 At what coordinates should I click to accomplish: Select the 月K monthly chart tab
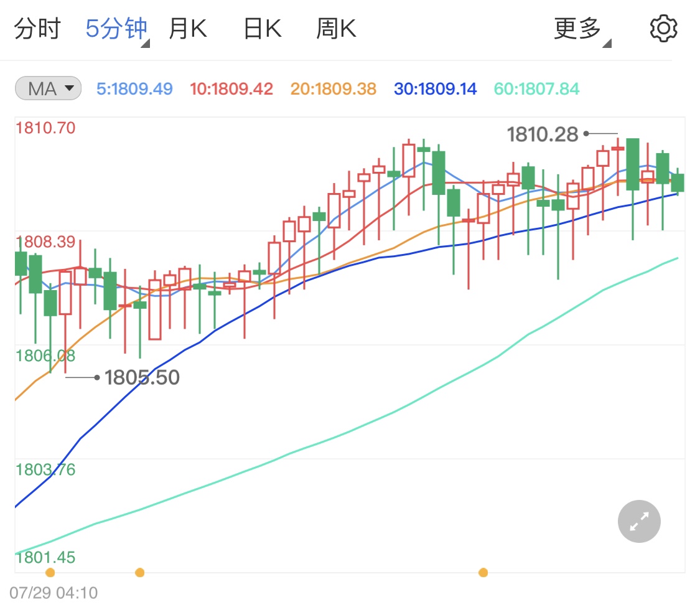point(188,27)
